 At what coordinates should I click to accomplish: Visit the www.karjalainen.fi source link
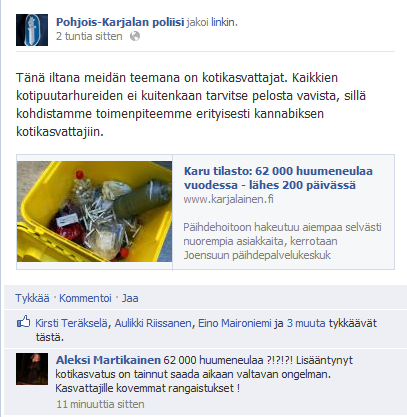(228, 199)
